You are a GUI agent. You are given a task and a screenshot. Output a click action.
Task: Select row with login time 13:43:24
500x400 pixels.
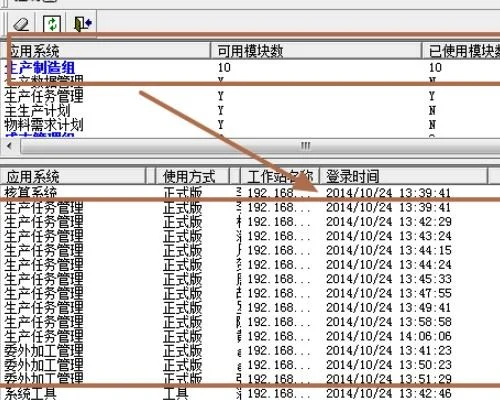[x=250, y=236]
